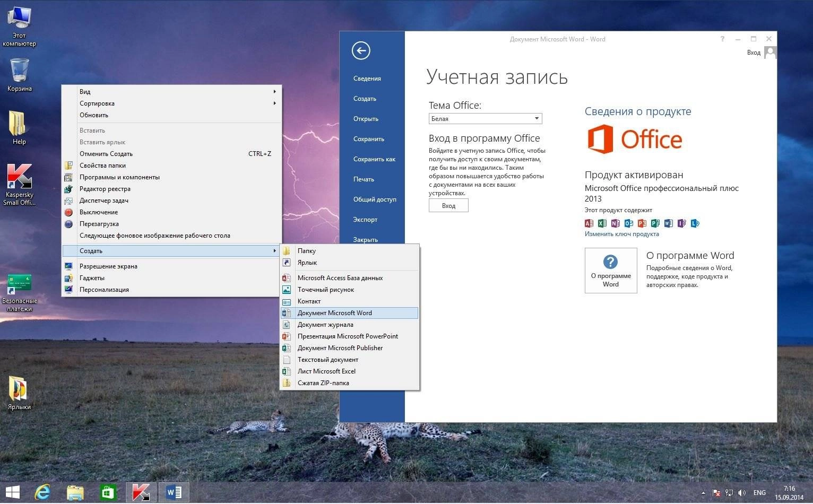813x504 pixels.
Task: Click the Lync icon in product list
Action: [695, 223]
